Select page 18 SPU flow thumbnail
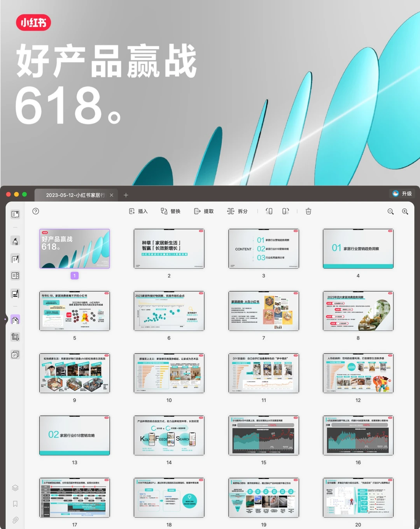The height and width of the screenshot is (529, 420). coord(169,497)
